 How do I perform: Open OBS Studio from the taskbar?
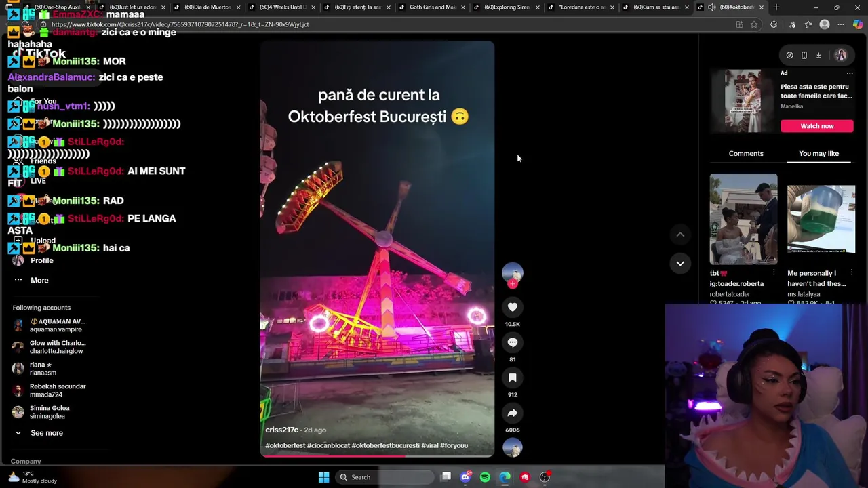(545, 477)
